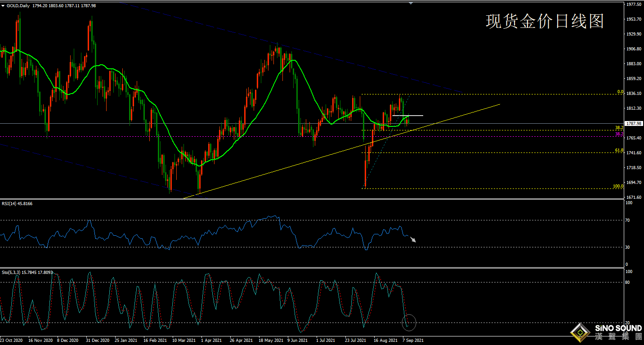This screenshot has width=644, height=345.
Task: Select the gray arrow in RSI panel
Action: pos(412,239)
